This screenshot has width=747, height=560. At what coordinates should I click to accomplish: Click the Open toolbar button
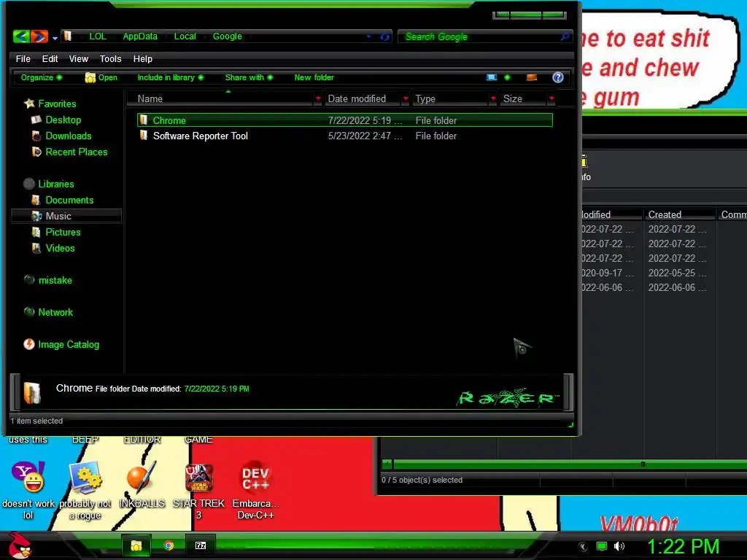tap(101, 77)
